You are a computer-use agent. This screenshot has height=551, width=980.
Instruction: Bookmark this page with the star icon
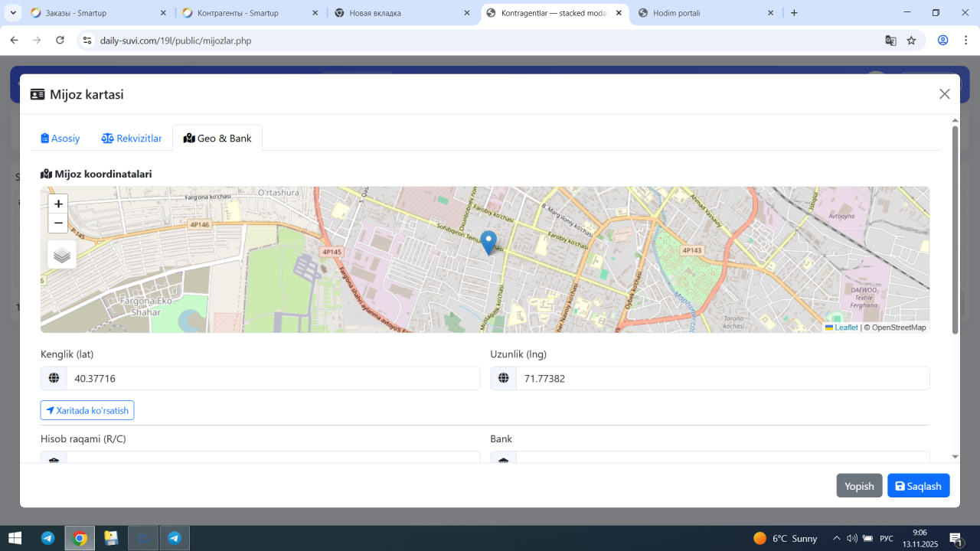pos(911,41)
